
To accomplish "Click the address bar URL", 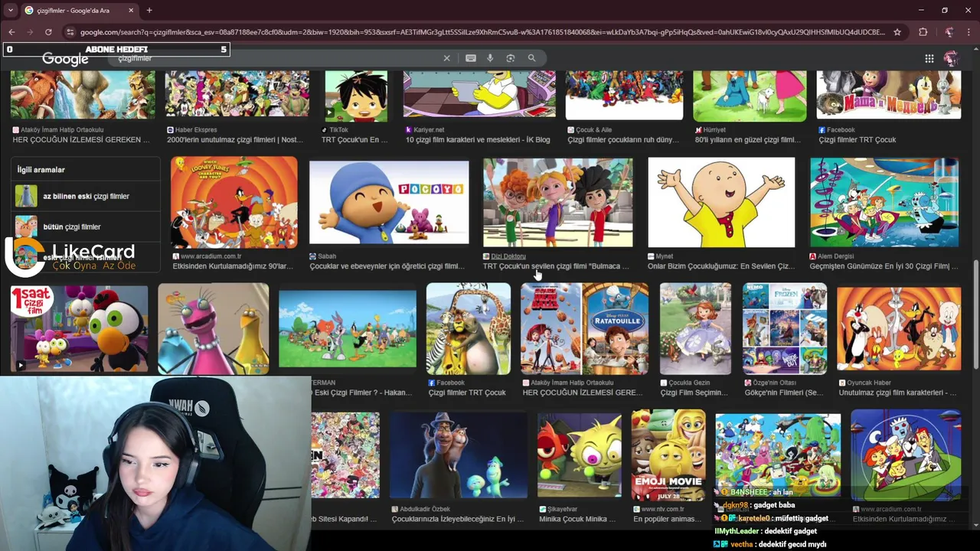I will [482, 32].
